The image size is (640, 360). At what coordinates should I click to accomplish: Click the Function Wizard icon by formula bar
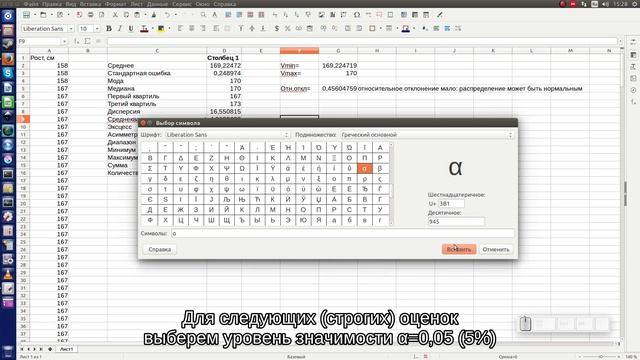(x=77, y=41)
